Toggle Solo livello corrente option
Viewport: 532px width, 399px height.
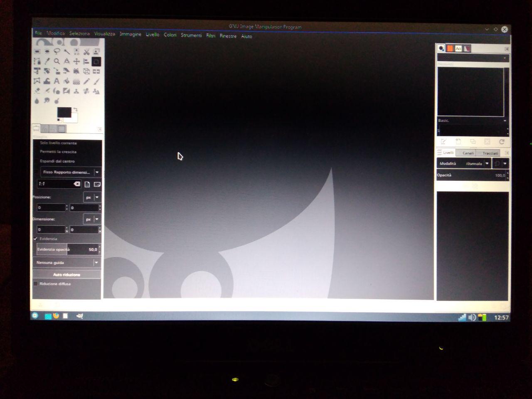tap(58, 143)
